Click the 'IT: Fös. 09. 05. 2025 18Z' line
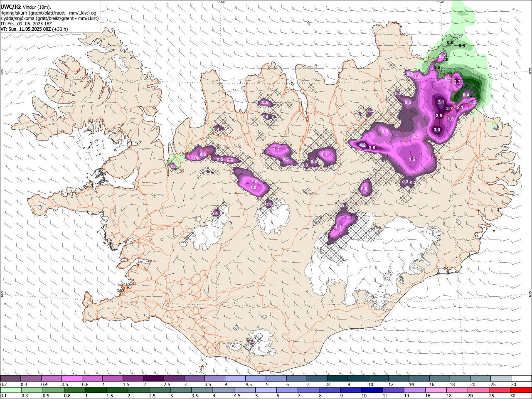The height and width of the screenshot is (399, 532). point(26,24)
